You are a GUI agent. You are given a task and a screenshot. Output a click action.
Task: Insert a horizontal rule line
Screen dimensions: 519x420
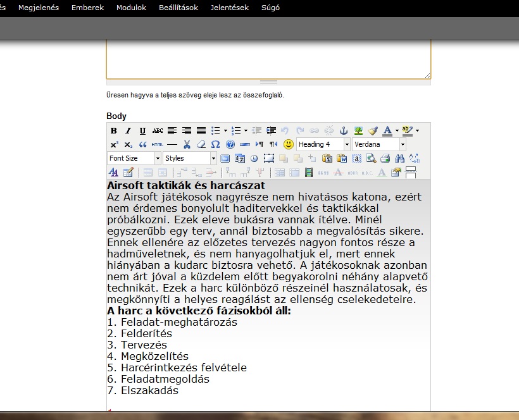[x=172, y=144]
